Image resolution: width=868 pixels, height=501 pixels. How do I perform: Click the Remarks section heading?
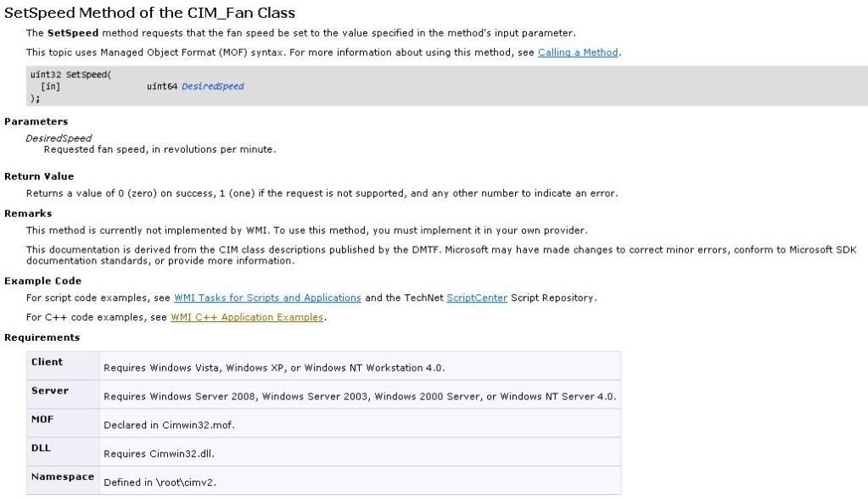pyautogui.click(x=28, y=213)
